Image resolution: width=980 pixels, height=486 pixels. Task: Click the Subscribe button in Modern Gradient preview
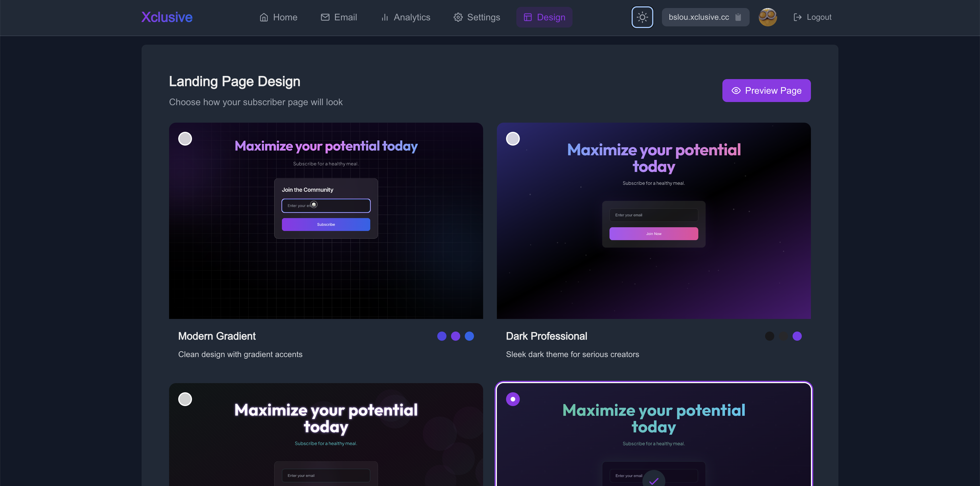click(326, 225)
